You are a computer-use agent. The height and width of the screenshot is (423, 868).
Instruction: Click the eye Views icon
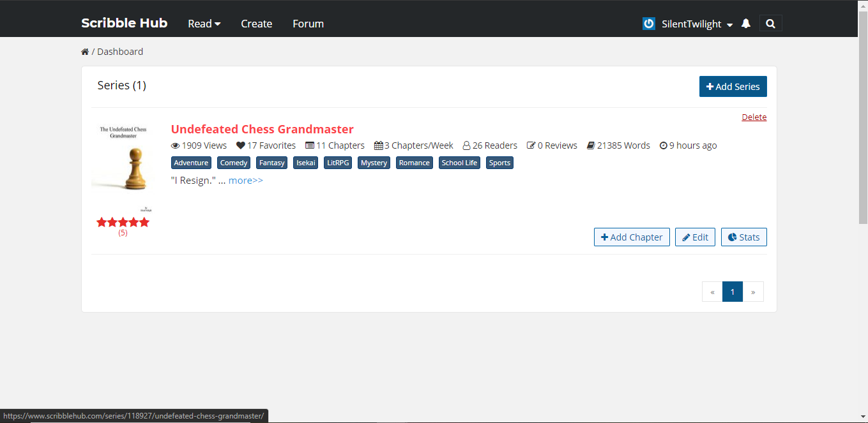pyautogui.click(x=175, y=145)
